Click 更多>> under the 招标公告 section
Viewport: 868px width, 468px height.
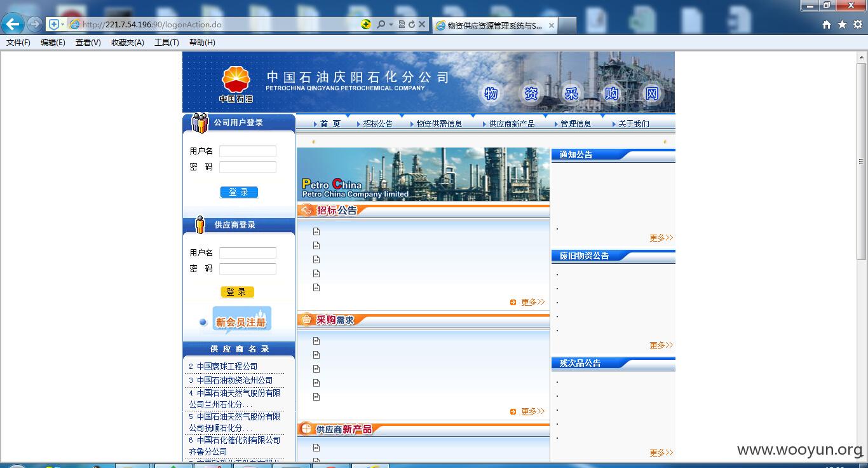533,302
